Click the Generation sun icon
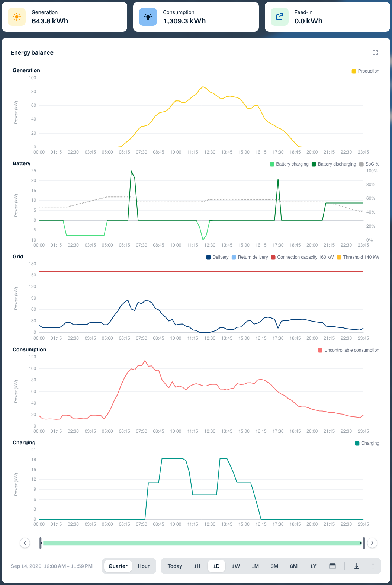The width and height of the screenshot is (392, 585). (x=17, y=17)
